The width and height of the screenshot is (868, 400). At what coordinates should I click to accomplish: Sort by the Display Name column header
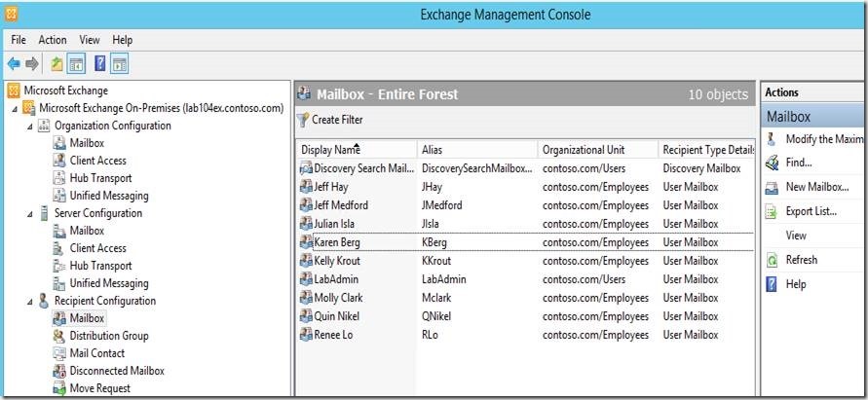click(x=330, y=150)
